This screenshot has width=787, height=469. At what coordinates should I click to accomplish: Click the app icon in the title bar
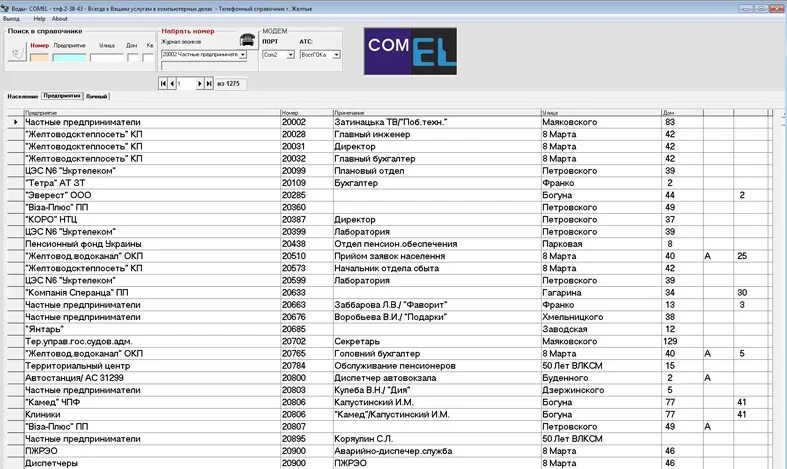(x=5, y=9)
